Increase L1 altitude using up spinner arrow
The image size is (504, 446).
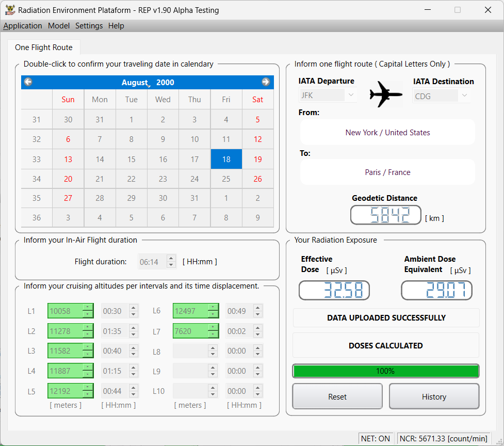click(x=88, y=308)
